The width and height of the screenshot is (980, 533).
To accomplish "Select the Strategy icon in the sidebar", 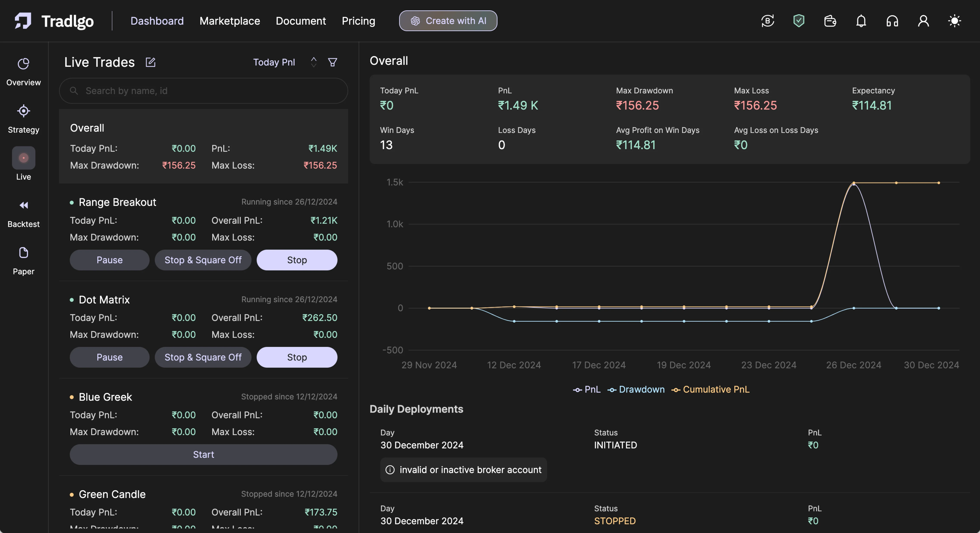I will click(23, 119).
